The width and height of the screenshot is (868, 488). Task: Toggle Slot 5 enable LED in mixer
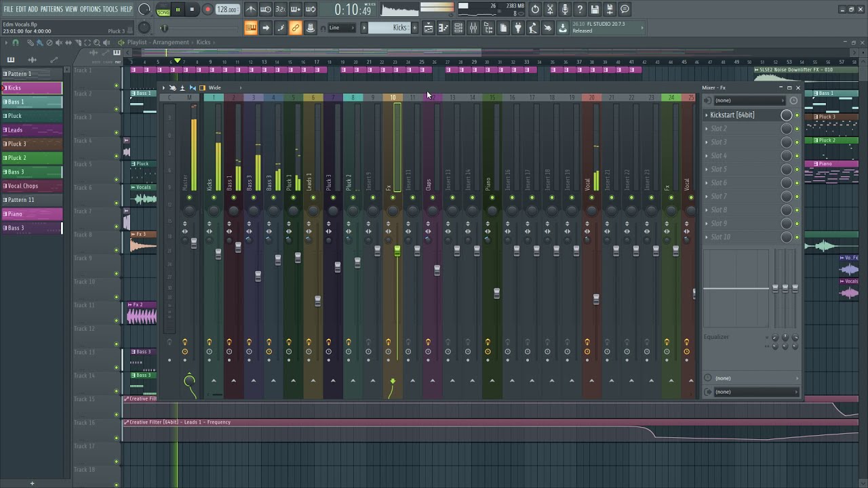pyautogui.click(x=797, y=169)
